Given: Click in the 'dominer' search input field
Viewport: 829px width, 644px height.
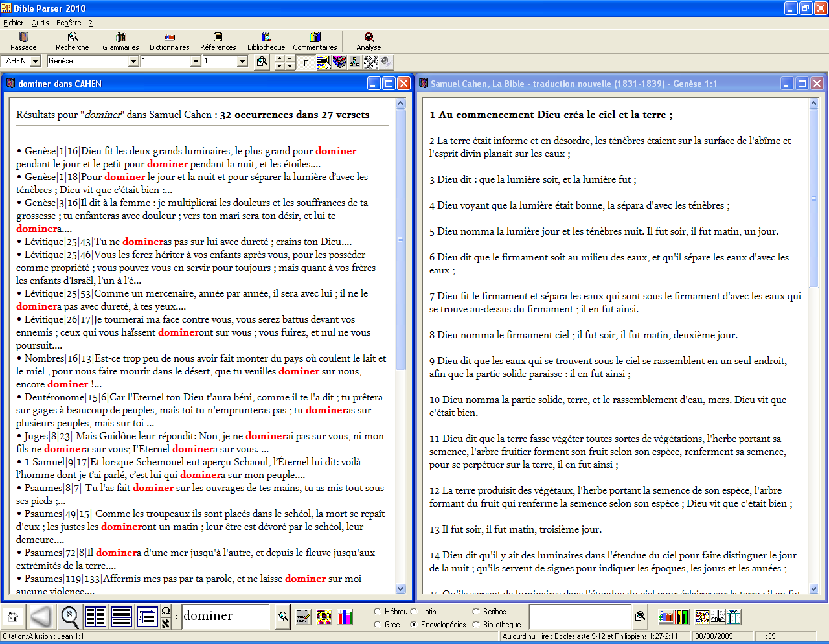Looking at the screenshot, I should click(x=225, y=617).
